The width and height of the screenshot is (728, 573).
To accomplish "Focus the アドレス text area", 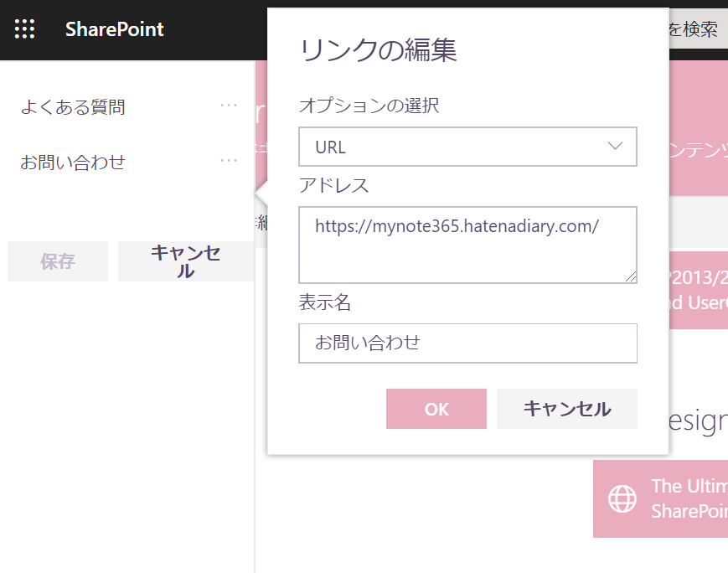I will click(467, 245).
